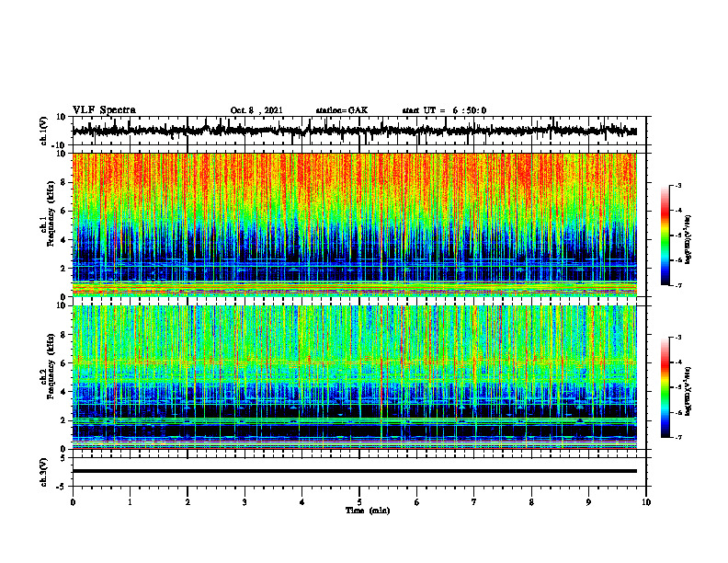
Task: Click the date "Oct. 8 , 2021"
Action: [256, 110]
